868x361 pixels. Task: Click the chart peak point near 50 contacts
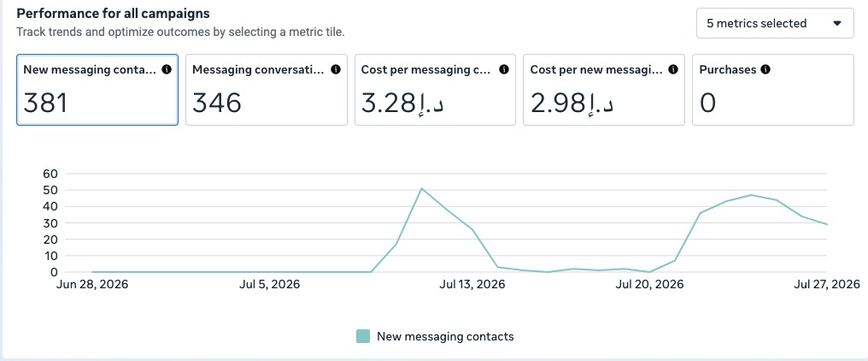pyautogui.click(x=421, y=188)
